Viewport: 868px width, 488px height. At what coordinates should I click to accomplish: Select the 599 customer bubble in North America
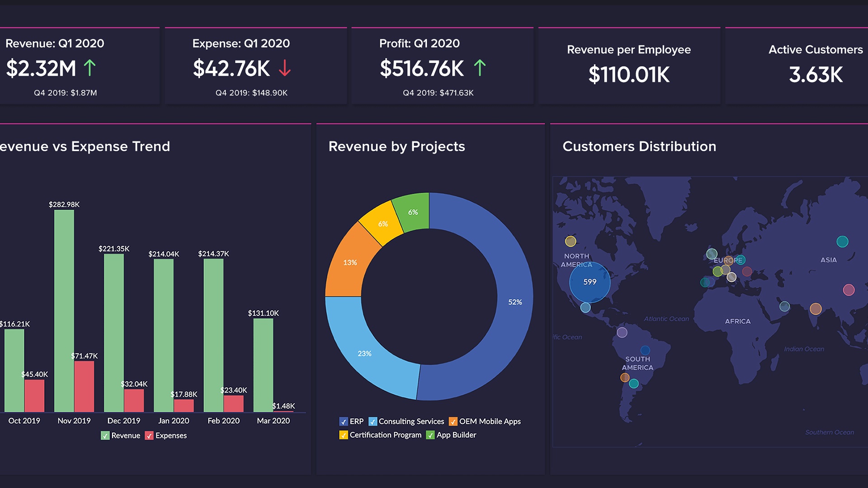(590, 282)
